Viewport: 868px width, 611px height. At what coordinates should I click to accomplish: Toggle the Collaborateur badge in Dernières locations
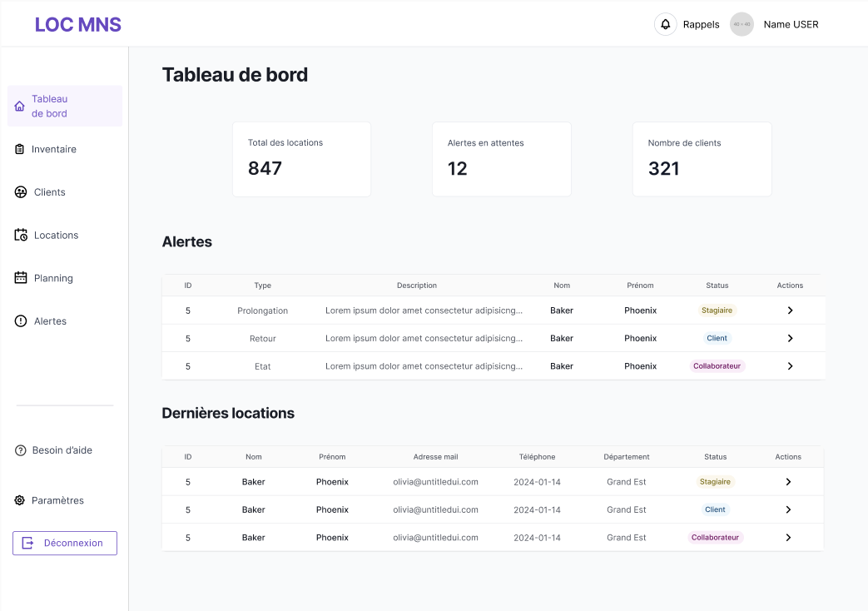click(x=715, y=537)
